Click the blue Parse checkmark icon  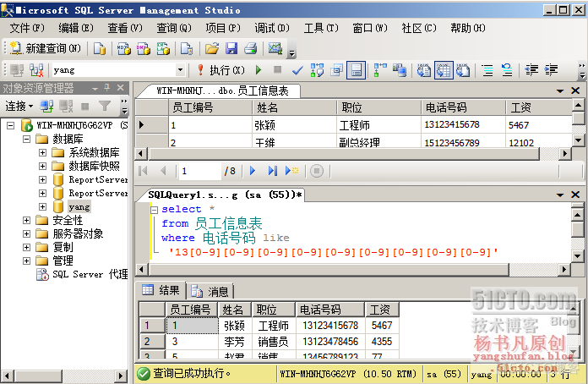297,70
